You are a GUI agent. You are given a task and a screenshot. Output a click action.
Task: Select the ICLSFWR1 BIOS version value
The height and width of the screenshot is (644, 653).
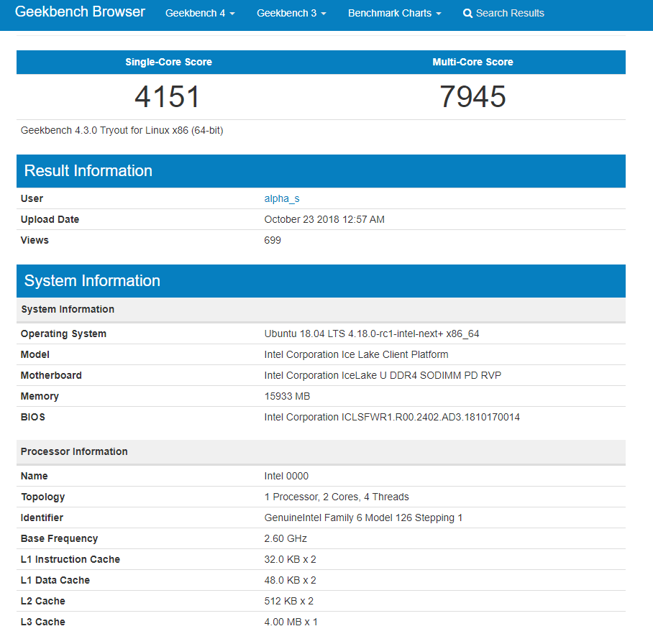(392, 417)
